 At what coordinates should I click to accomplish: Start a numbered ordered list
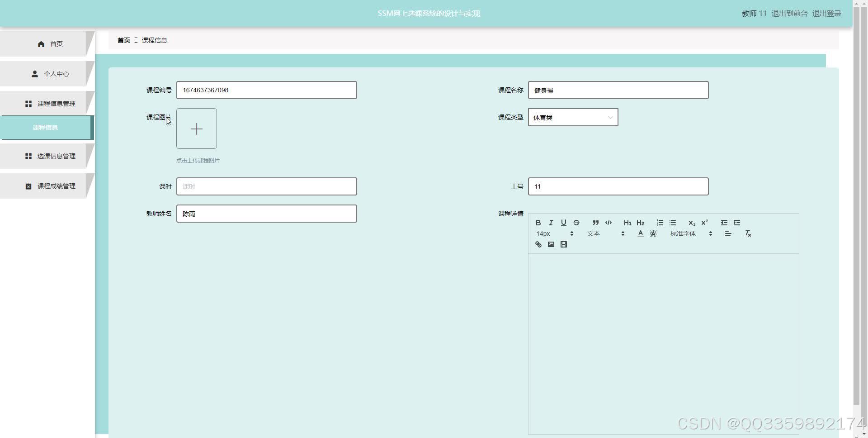tap(660, 223)
